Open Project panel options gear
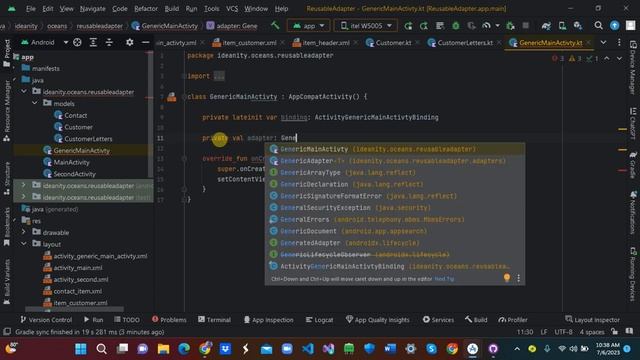Screen dimensions: 640x360 (129, 42)
